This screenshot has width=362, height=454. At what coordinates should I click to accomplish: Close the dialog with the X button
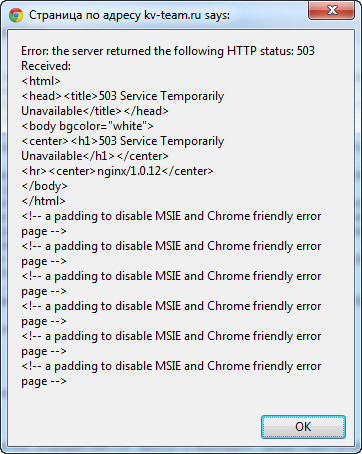pos(331,10)
